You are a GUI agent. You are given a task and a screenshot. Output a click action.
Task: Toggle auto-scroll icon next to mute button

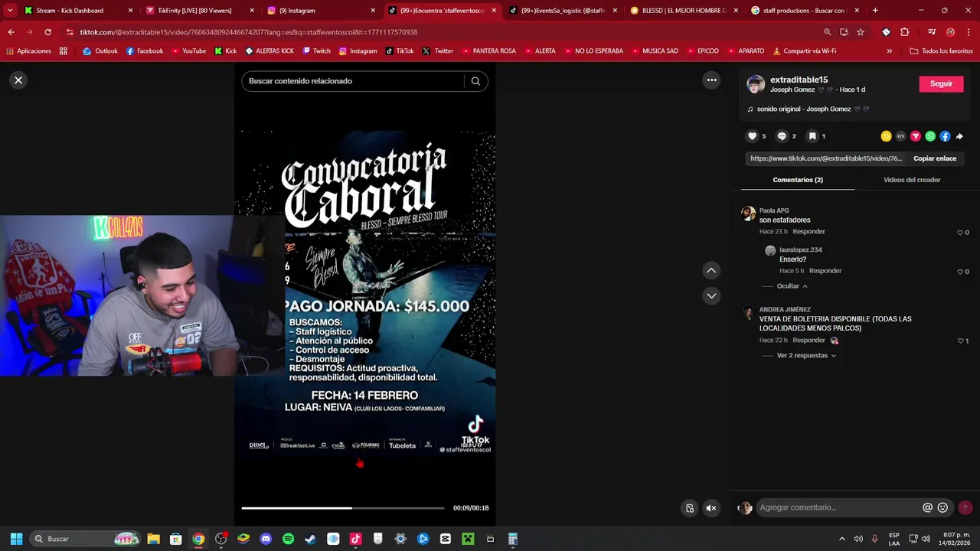[690, 508]
